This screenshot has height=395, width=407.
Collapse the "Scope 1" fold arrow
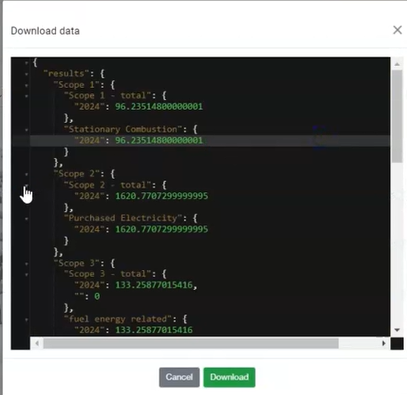[26, 85]
